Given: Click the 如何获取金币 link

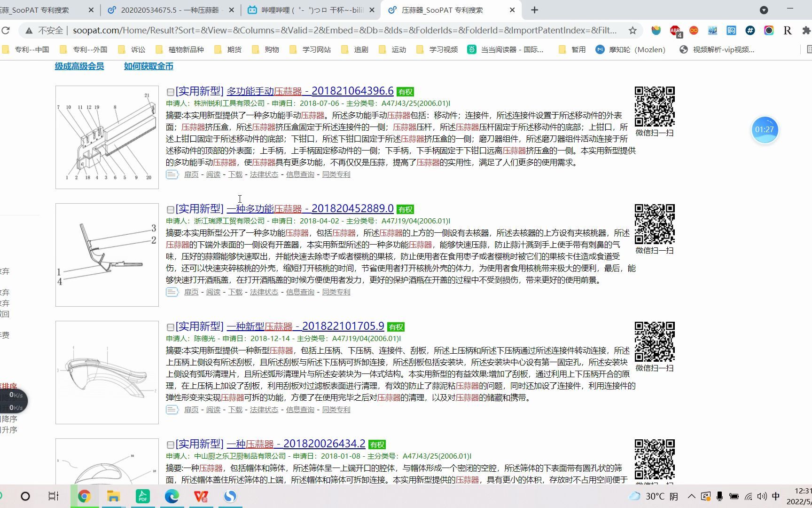Looking at the screenshot, I should (x=148, y=66).
